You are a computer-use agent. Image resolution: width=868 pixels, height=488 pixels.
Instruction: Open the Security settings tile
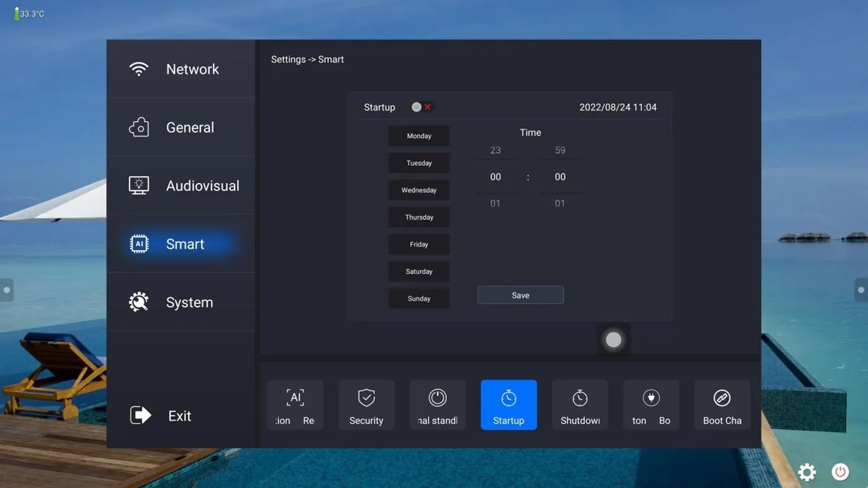366,405
